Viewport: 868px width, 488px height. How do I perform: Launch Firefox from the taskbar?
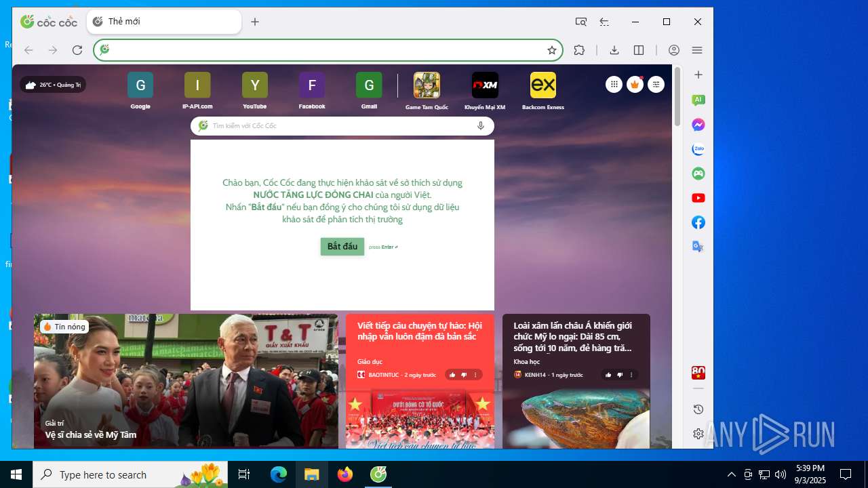(x=345, y=474)
